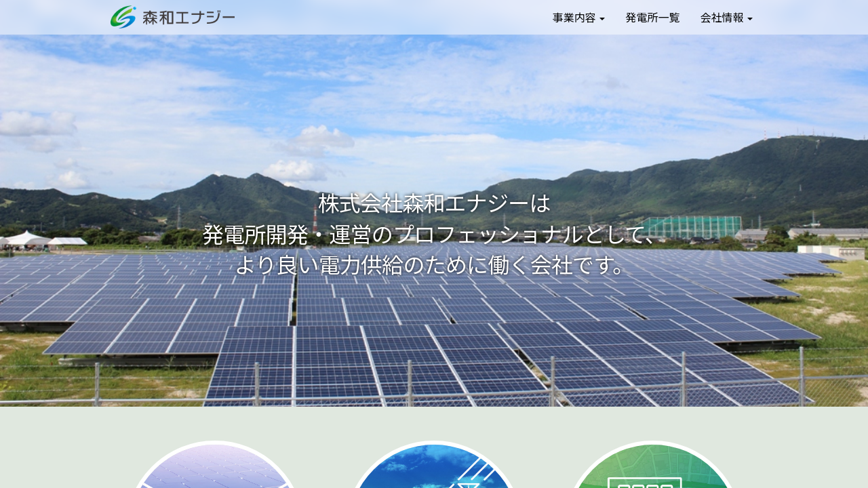Click the white tent in the hero photo
This screenshot has width=868, height=488.
(x=26, y=239)
